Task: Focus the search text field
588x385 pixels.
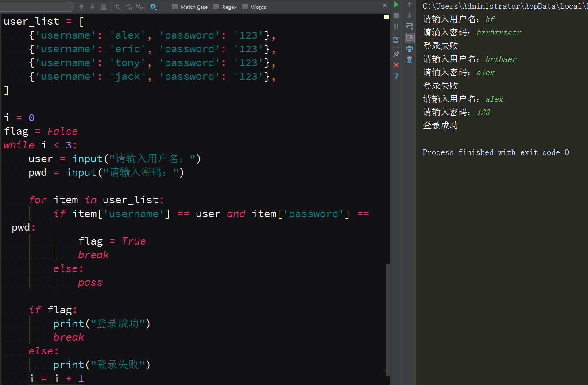Action: coord(37,7)
